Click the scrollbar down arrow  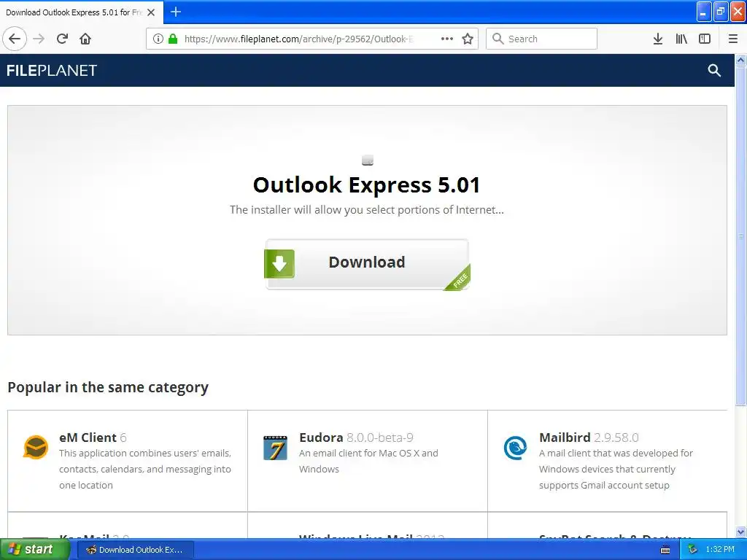[741, 532]
